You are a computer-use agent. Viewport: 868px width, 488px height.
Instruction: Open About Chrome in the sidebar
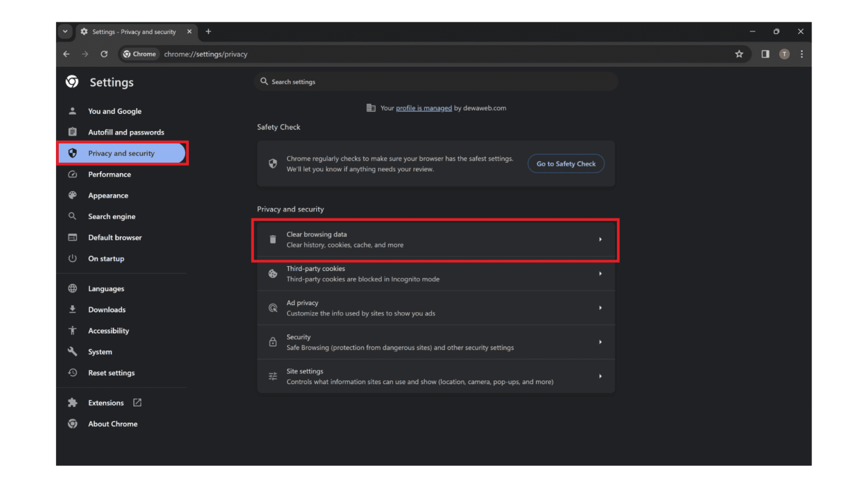(x=112, y=424)
